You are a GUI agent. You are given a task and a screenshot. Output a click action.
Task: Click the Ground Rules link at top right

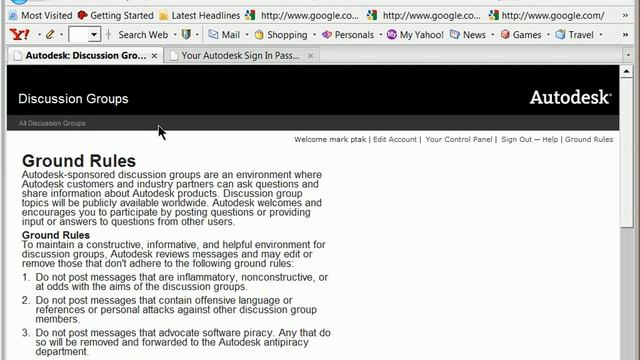point(589,140)
